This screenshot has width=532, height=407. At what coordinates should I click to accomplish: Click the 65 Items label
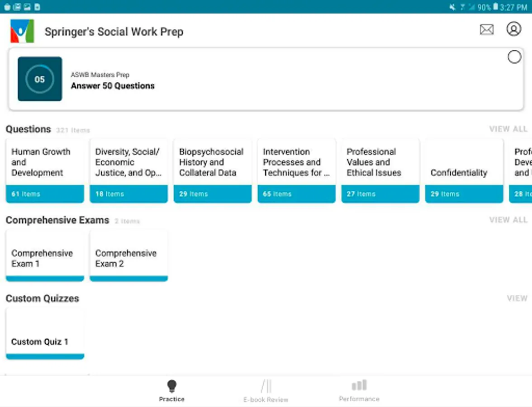[x=277, y=194]
